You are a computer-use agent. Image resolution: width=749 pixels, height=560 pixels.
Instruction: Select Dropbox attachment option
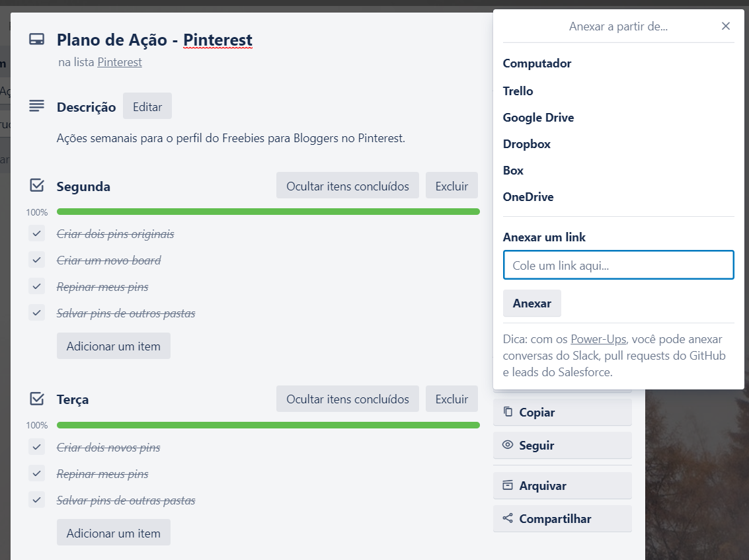point(526,144)
